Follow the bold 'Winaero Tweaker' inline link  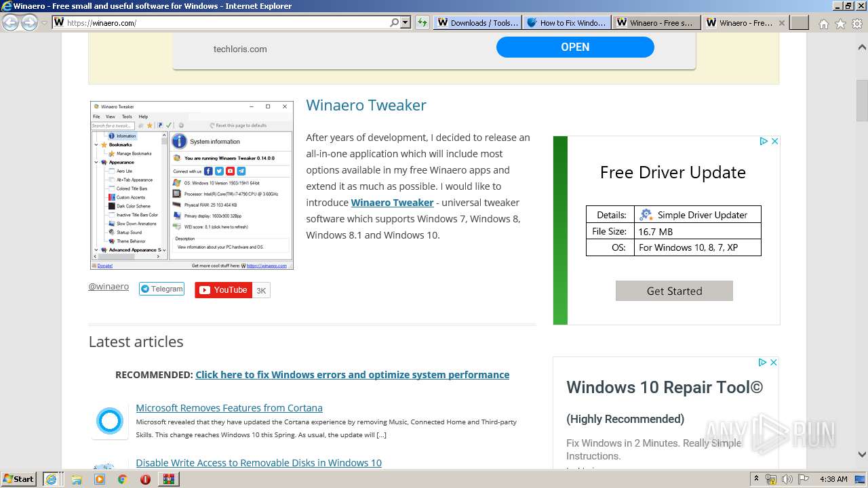(392, 203)
